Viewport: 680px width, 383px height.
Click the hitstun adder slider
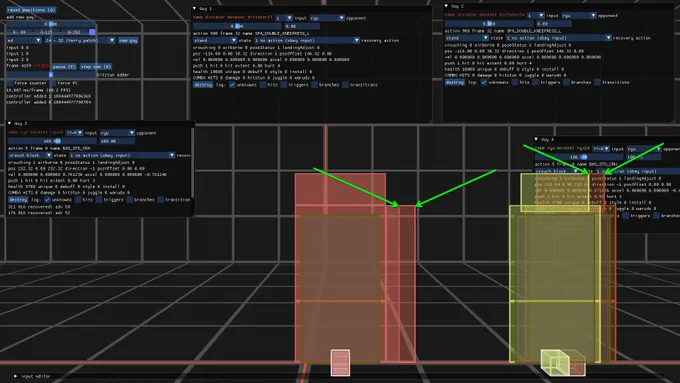tap(51, 75)
